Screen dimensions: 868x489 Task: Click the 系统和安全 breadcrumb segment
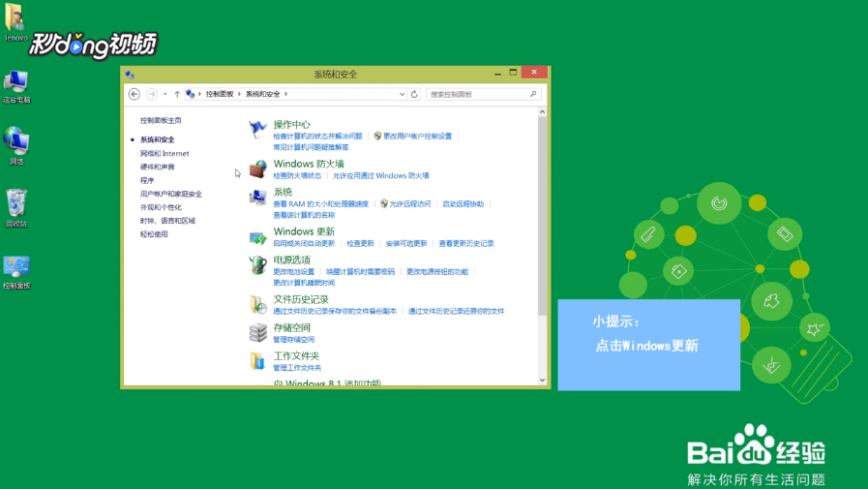[263, 94]
